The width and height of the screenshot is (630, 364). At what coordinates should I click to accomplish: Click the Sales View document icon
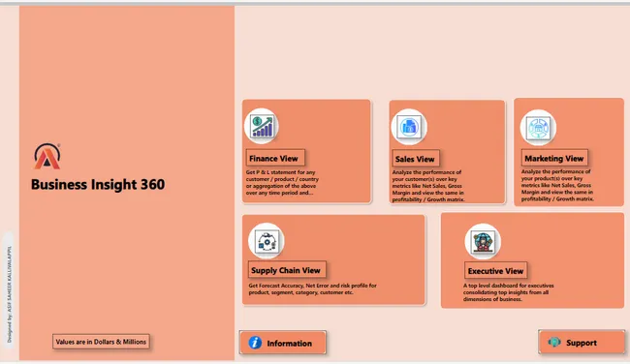pos(409,127)
